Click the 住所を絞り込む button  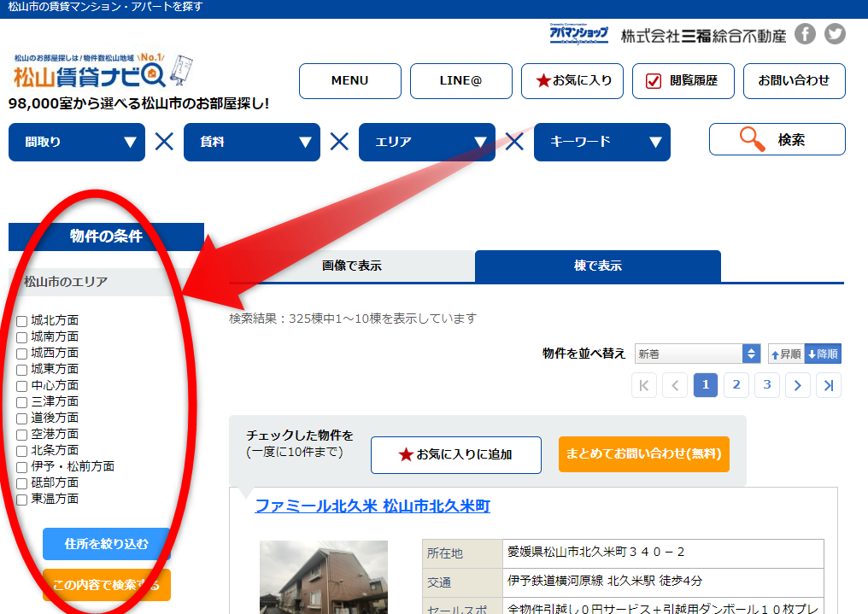point(106,544)
